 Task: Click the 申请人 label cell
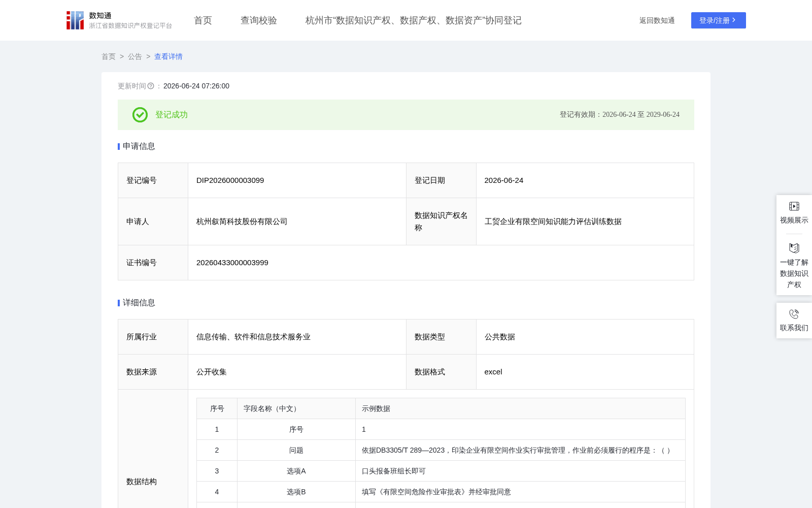coord(153,221)
